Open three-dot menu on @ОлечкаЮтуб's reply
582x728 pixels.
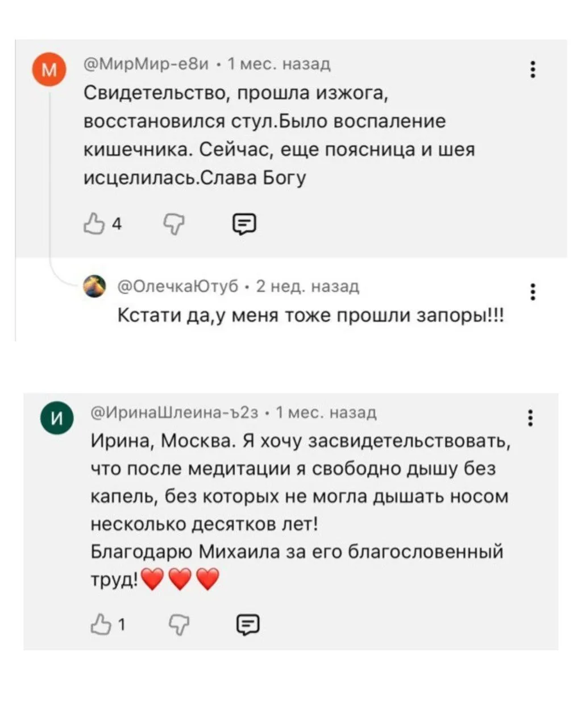[533, 292]
